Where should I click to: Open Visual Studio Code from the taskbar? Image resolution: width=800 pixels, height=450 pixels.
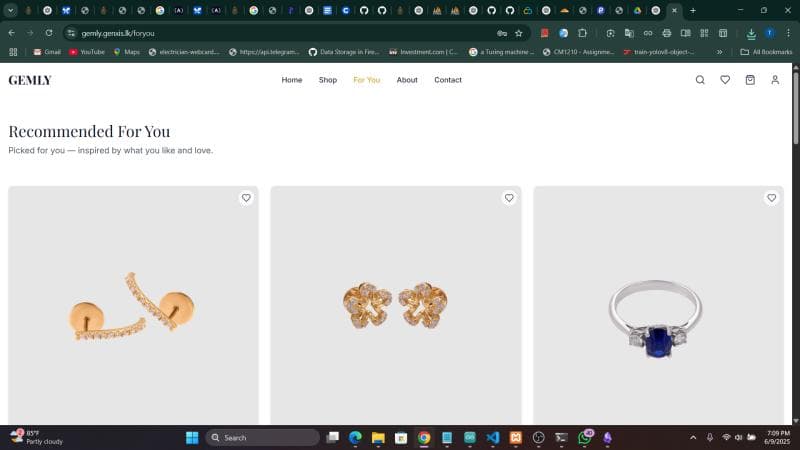pos(493,438)
